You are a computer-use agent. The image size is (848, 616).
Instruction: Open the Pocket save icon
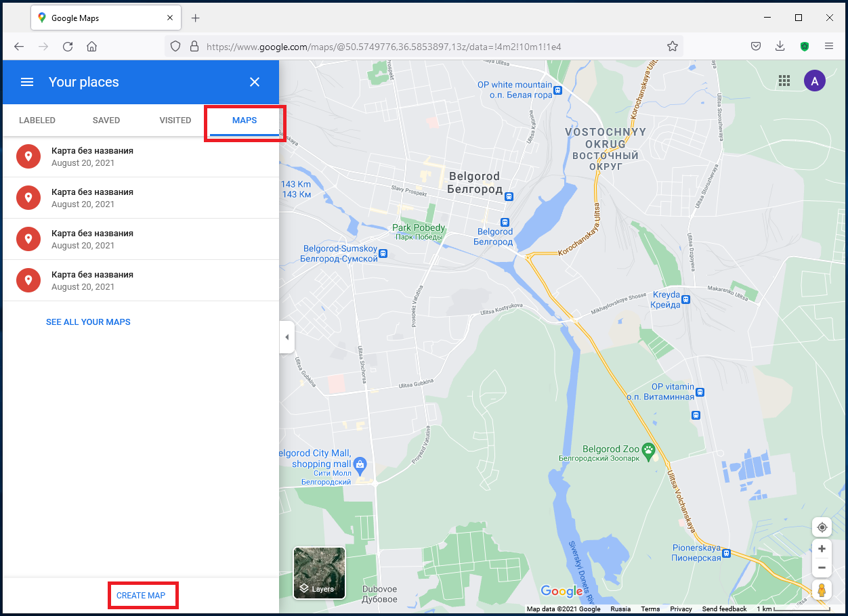click(756, 47)
